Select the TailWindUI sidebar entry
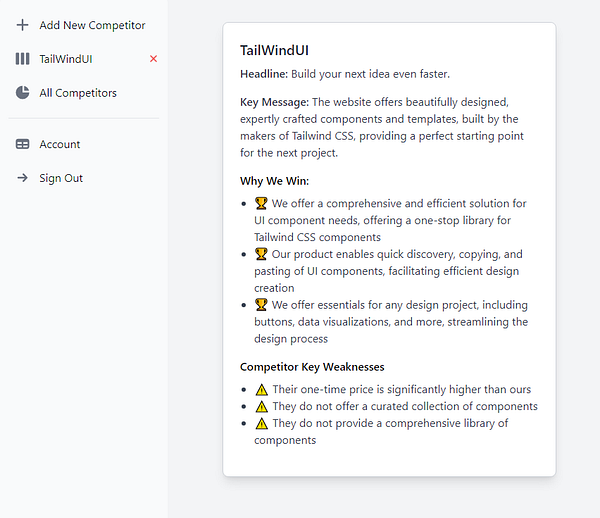The height and width of the screenshot is (518, 600). coord(66,59)
